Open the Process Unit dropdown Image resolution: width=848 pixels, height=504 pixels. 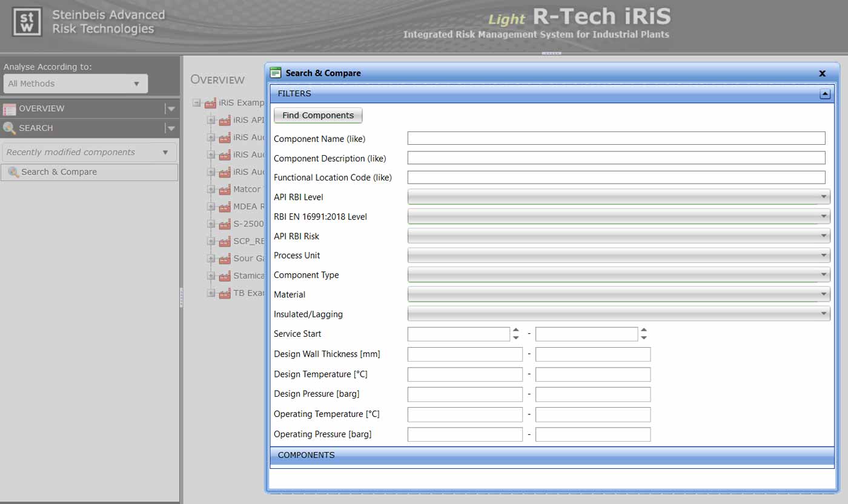point(618,255)
